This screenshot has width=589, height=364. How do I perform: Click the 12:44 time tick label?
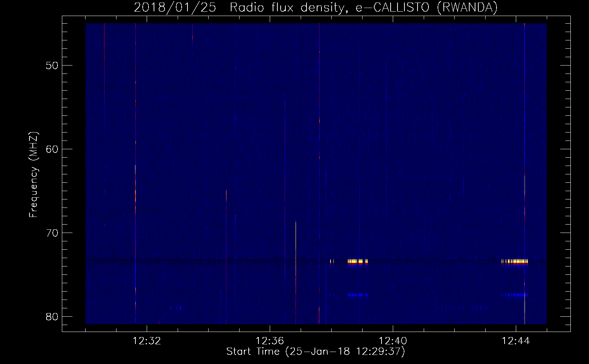(516, 341)
